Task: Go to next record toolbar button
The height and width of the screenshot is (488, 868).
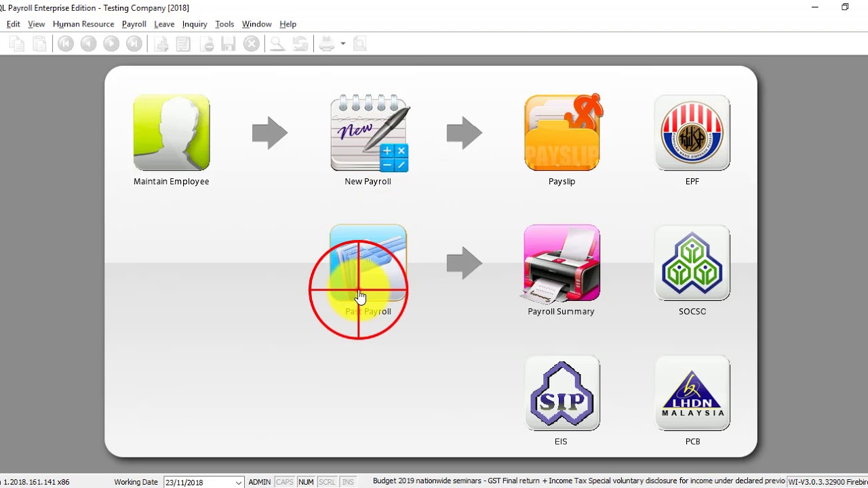Action: (x=111, y=44)
